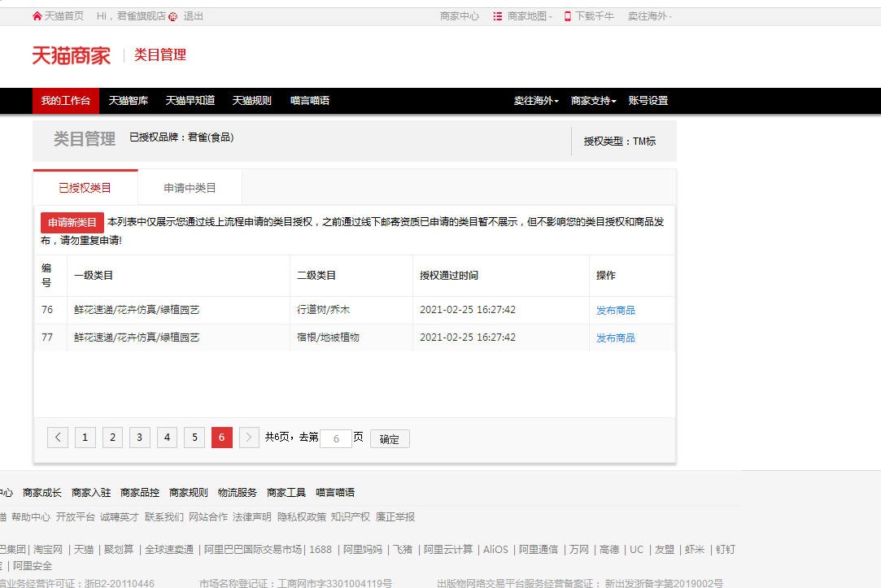The height and width of the screenshot is (588, 881).
Task: Open the 卖往海外 menu in black navbar
Action: pyautogui.click(x=536, y=101)
